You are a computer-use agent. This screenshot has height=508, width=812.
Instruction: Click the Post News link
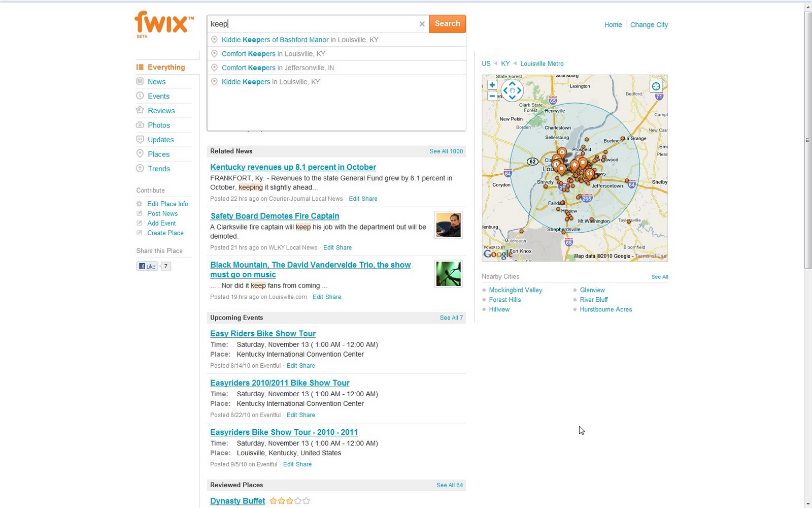[x=162, y=213]
